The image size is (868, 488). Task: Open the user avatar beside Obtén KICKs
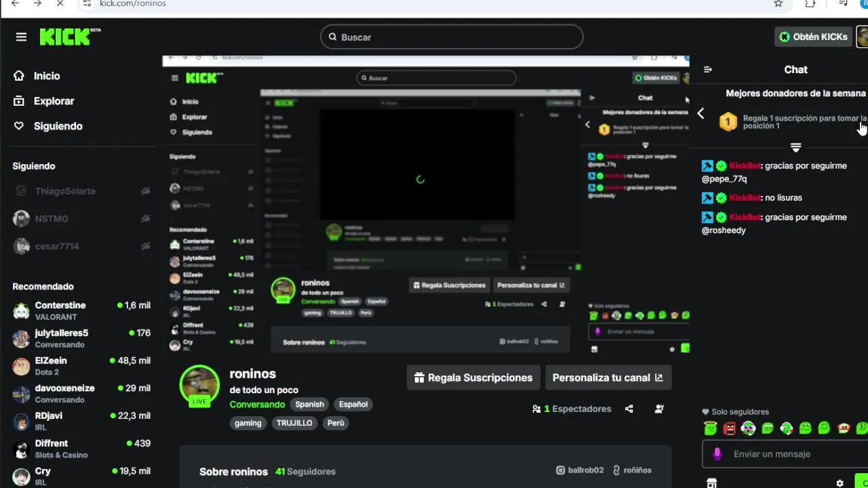coord(863,37)
